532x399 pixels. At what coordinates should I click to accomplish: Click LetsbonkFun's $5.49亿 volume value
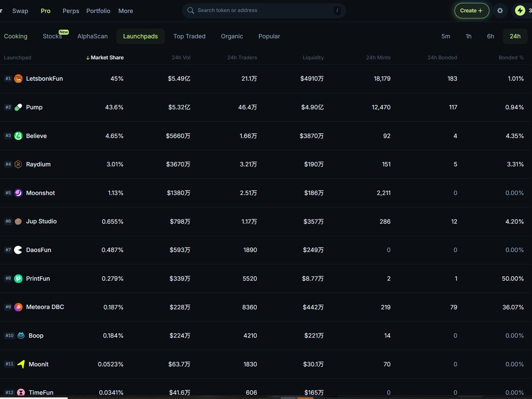click(x=179, y=79)
